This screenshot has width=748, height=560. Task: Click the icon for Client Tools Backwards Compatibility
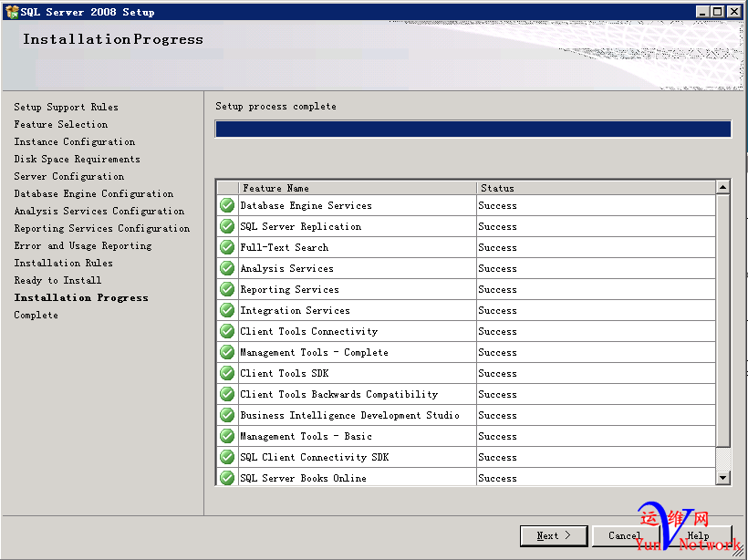pyautogui.click(x=227, y=394)
